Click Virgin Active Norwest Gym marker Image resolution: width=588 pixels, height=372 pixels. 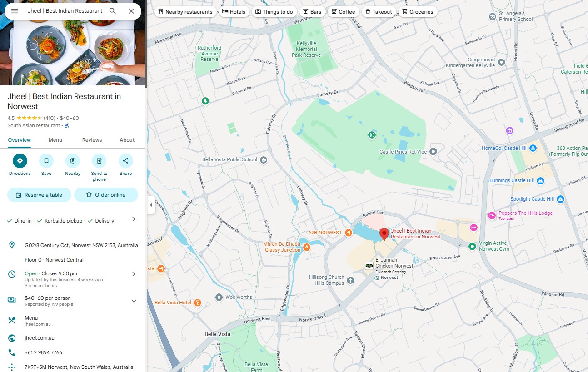(472, 246)
